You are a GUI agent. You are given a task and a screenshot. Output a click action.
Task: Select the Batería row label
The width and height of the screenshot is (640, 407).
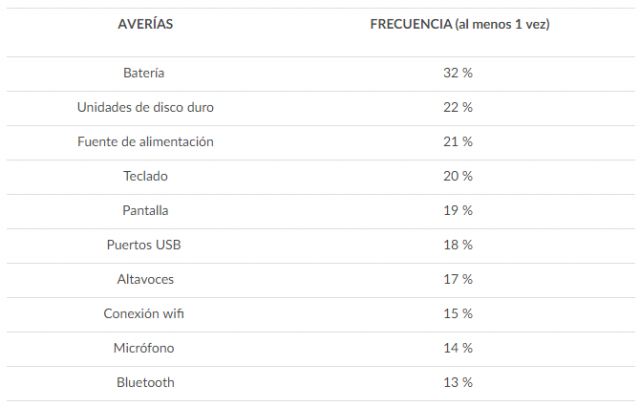tap(145, 73)
